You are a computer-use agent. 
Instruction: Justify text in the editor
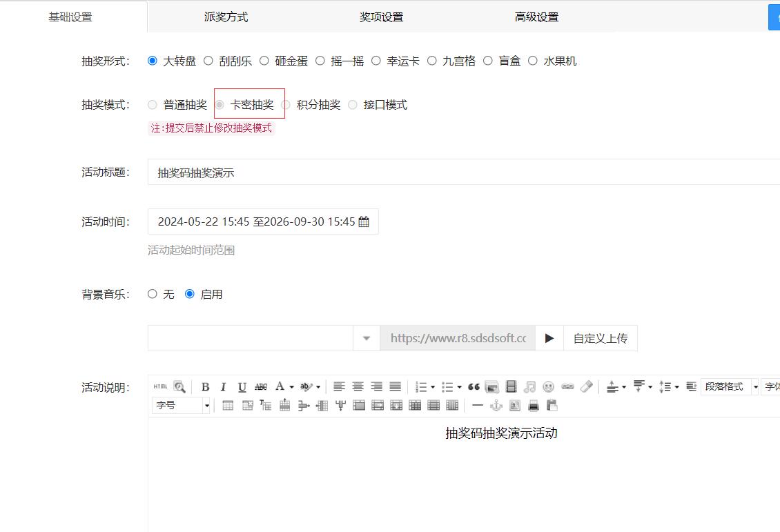coord(395,386)
